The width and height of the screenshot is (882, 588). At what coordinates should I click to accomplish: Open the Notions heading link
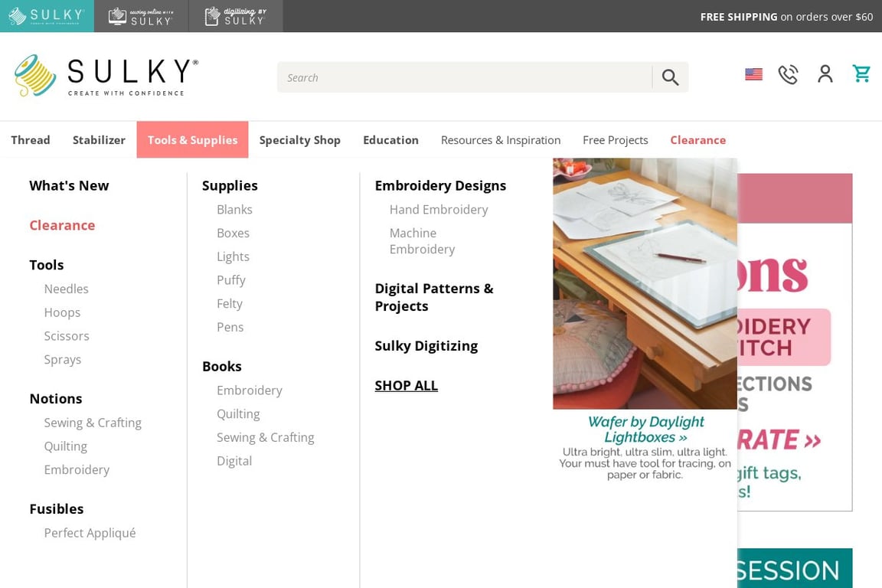point(56,398)
